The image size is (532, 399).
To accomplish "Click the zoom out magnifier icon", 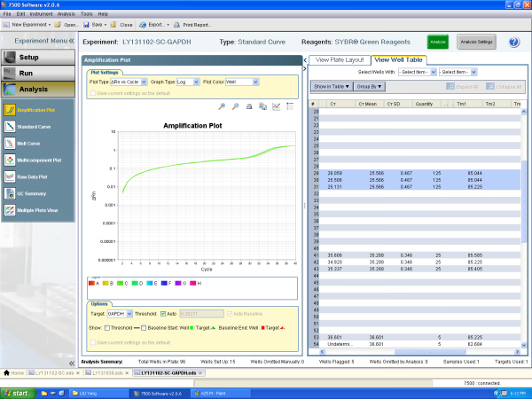I will [x=235, y=106].
